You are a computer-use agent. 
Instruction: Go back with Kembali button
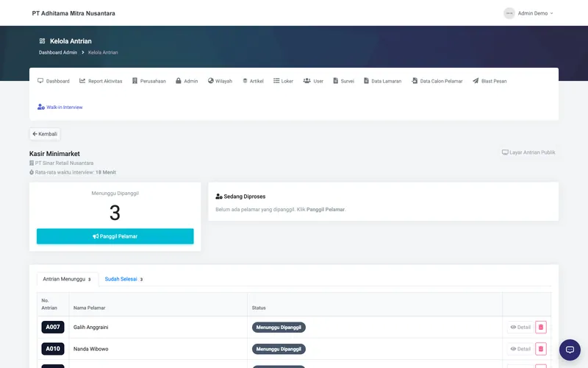tap(45, 134)
